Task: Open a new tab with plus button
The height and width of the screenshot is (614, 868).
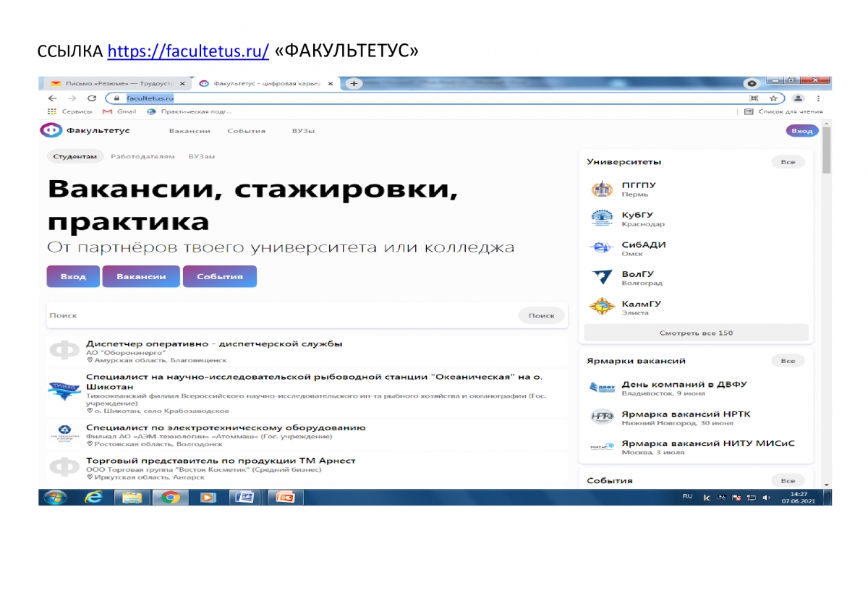Action: coord(354,83)
